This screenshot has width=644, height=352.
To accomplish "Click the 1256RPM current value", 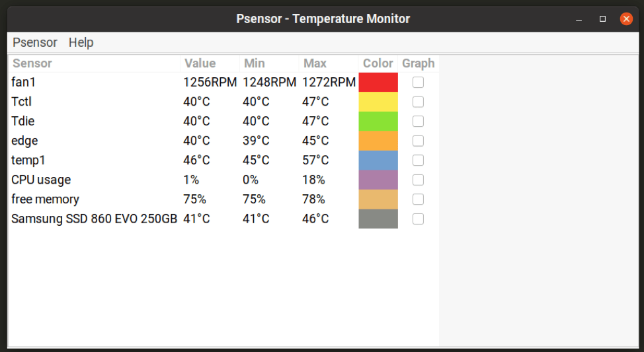I will [210, 82].
